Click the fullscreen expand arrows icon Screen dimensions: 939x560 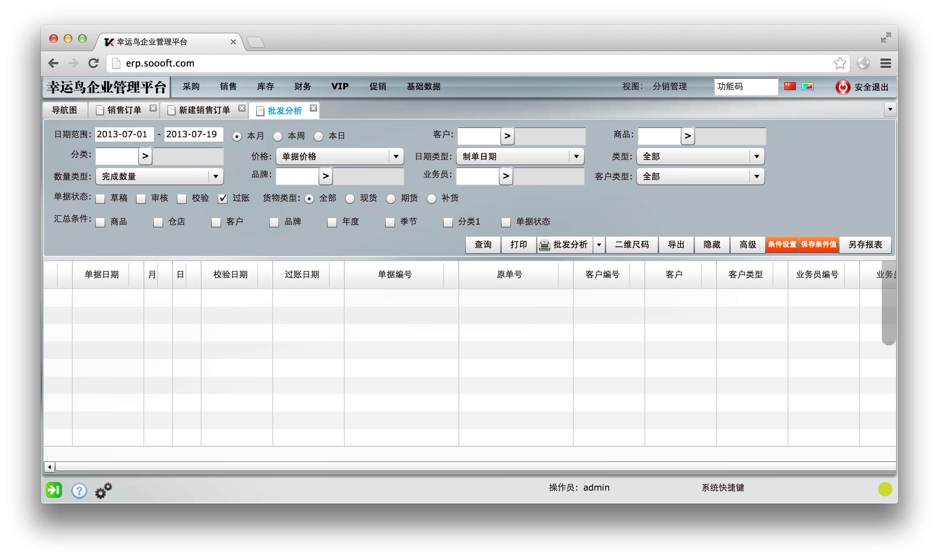[885, 38]
